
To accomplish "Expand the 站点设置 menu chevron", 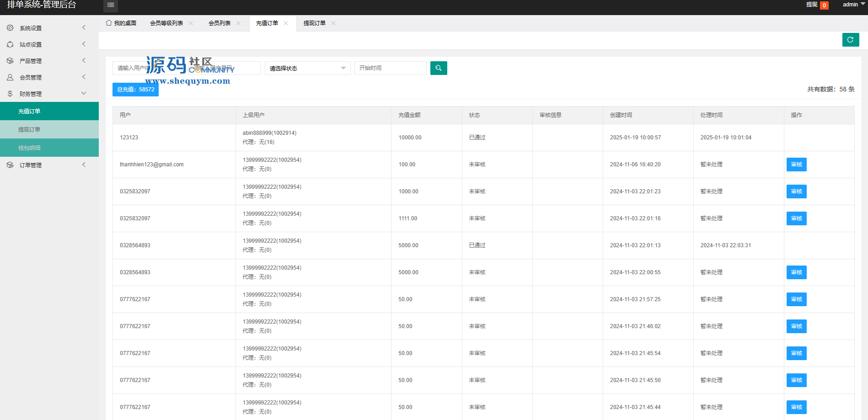I will [84, 44].
